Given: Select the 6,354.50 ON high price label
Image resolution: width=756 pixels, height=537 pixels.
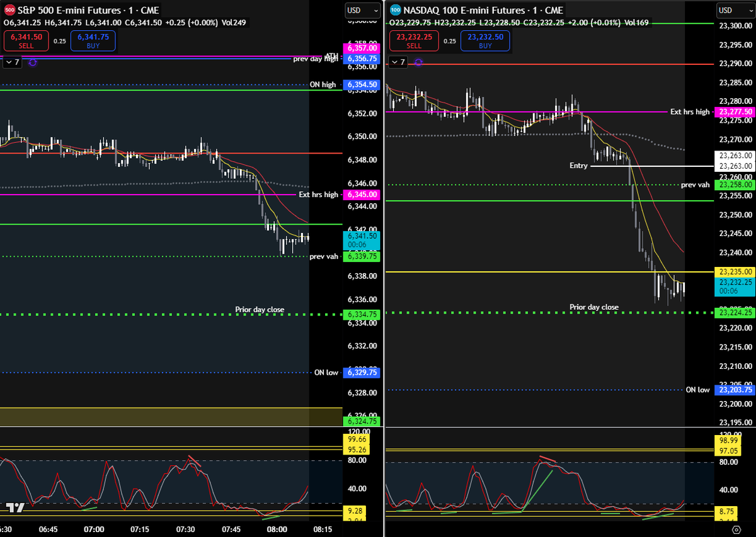Looking at the screenshot, I should point(362,84).
